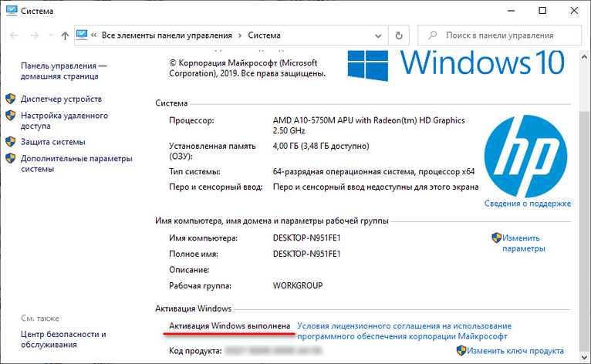Screen dimensions: 591x364
Task: Click the installed memory 4,00 ГБ value
Action: click(x=321, y=147)
